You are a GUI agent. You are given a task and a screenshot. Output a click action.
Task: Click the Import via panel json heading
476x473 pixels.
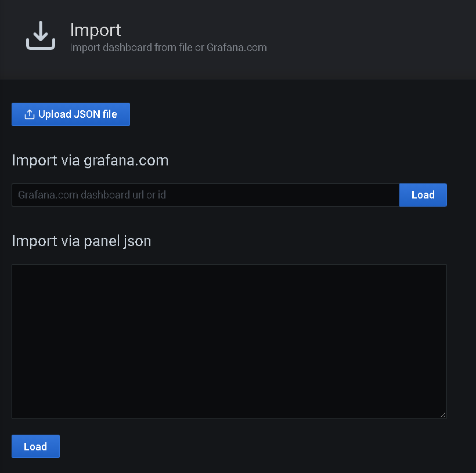(x=81, y=241)
